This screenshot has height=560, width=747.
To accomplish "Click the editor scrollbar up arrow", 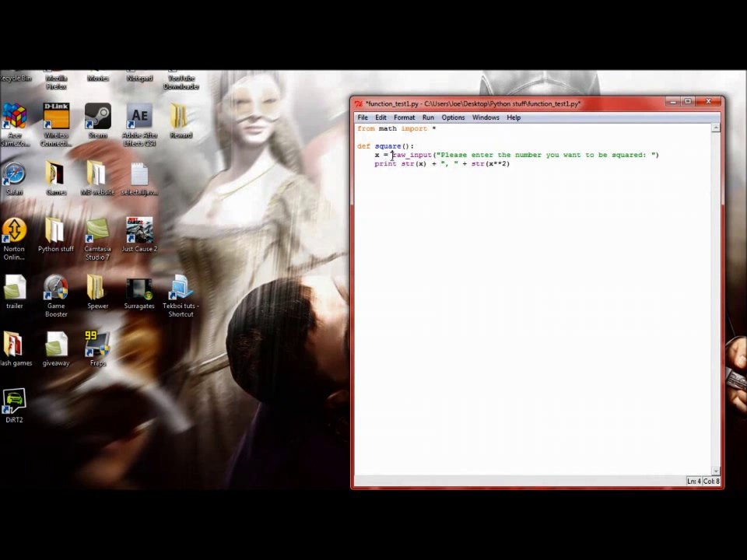I will [716, 128].
